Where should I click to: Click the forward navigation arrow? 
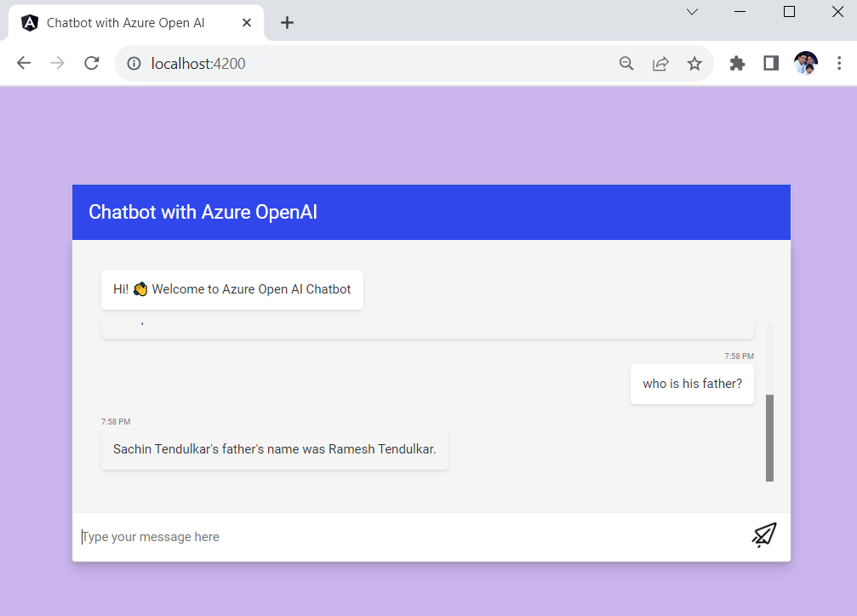pos(56,62)
